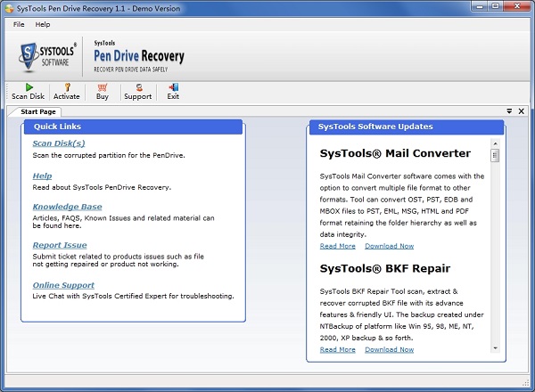Image resolution: width=535 pixels, height=392 pixels.
Task: Click Read More under Mail Converter
Action: [x=337, y=246]
